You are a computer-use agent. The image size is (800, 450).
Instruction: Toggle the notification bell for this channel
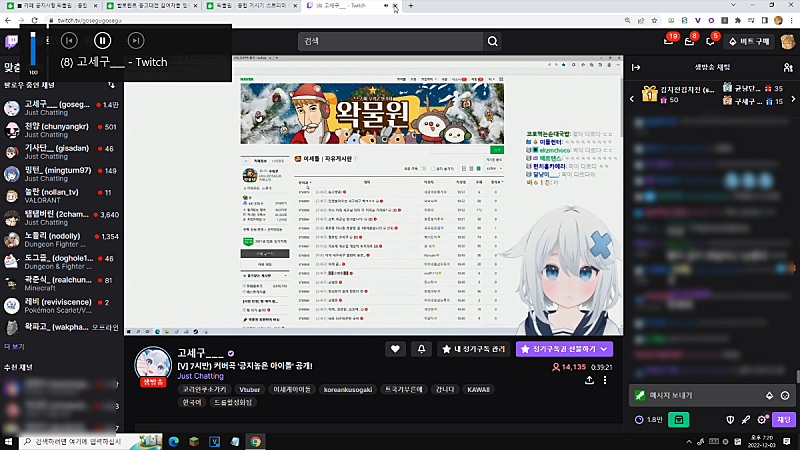(421, 349)
